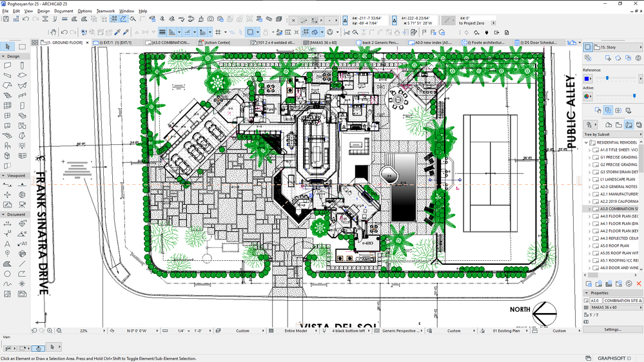Select the Marquee tool
This screenshot has width=644, height=362.
(x=22, y=46)
